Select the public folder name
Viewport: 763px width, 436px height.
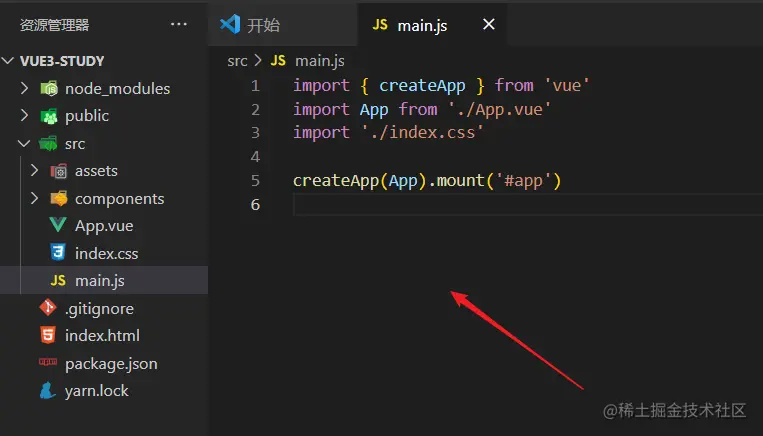(x=87, y=116)
